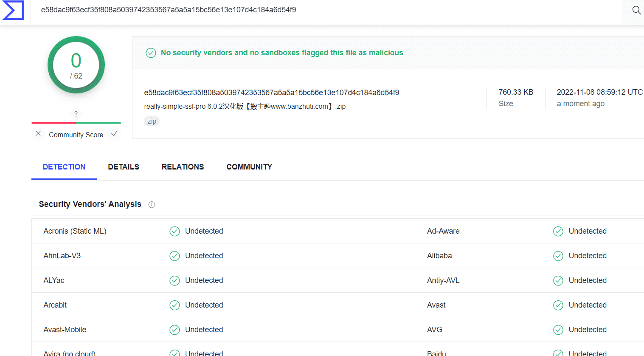Click the Security Vendors' Analysis info icon
Image resolution: width=644 pixels, height=356 pixels.
[152, 205]
